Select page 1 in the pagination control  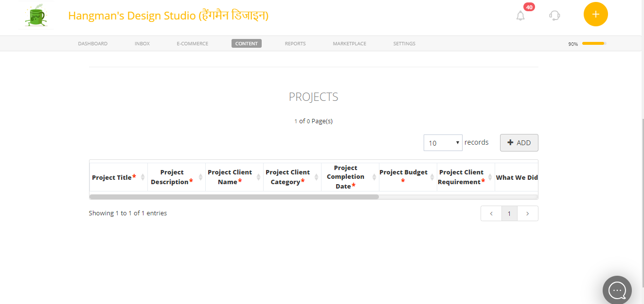[x=509, y=213]
